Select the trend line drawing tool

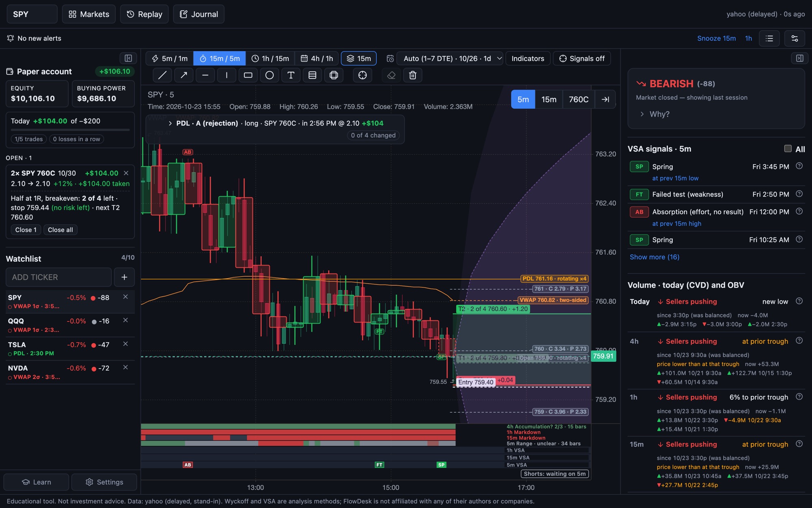(x=162, y=75)
